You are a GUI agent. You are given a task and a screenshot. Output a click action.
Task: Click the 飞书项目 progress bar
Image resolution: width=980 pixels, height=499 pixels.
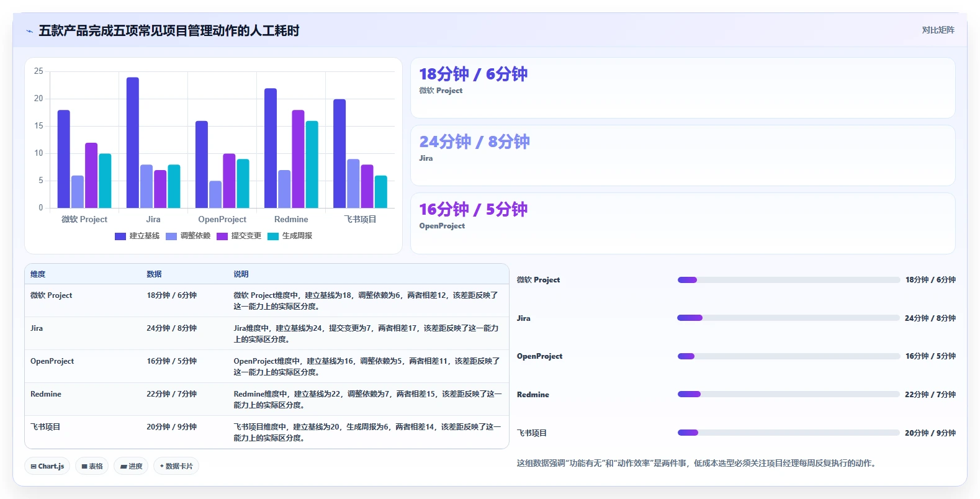788,433
